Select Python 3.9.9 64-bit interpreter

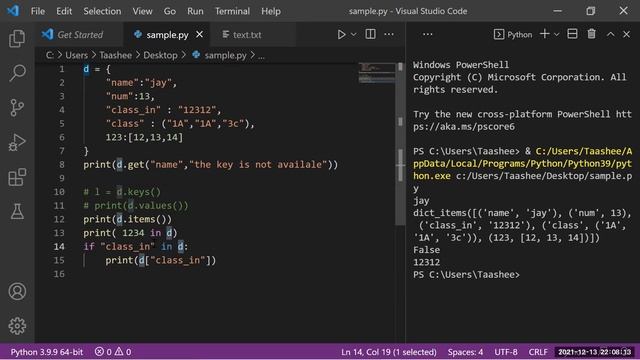tap(47, 352)
